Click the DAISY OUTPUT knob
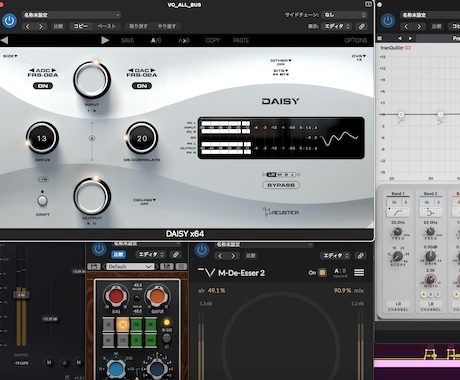Image resolution: width=460 pixels, height=380 pixels. click(92, 196)
